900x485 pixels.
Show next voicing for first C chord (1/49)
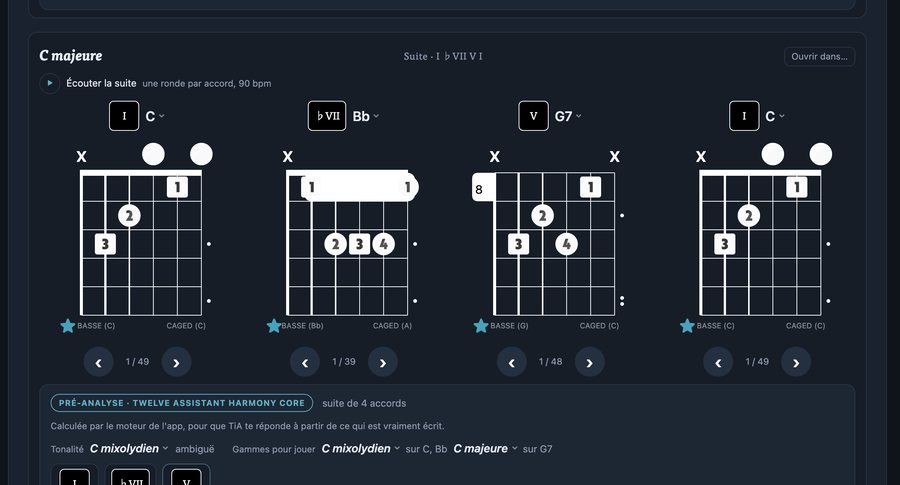176,362
